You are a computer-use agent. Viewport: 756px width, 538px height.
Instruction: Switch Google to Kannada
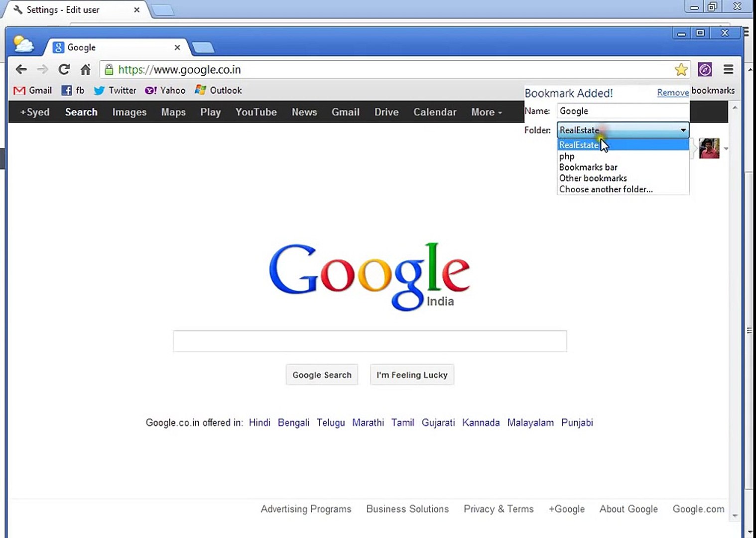click(x=481, y=422)
